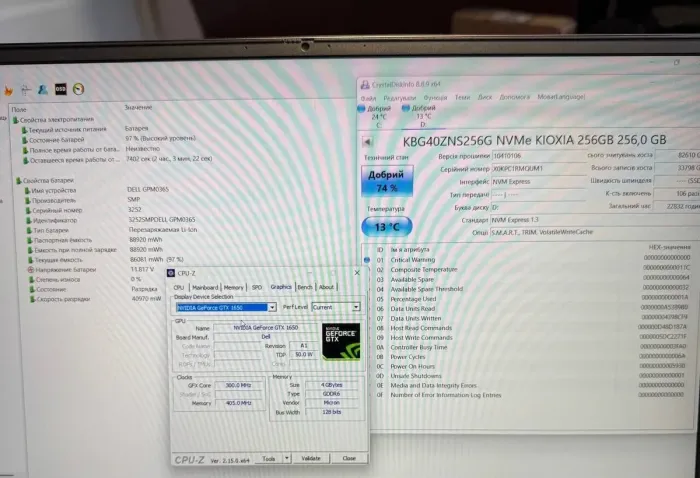Viewport: 700px width, 478px height.
Task: Open the Мова(Language) menu in CrystalDiskInfo
Action: point(561,96)
